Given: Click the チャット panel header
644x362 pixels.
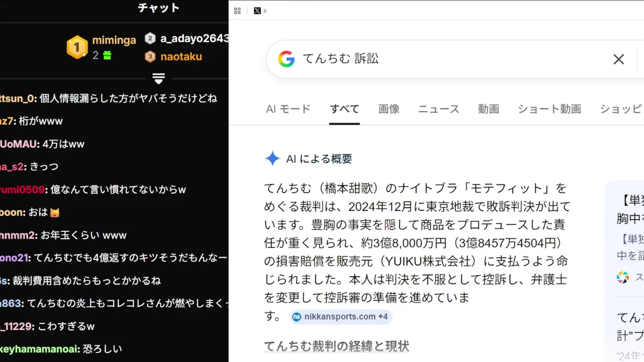Looking at the screenshot, I should click(x=158, y=8).
